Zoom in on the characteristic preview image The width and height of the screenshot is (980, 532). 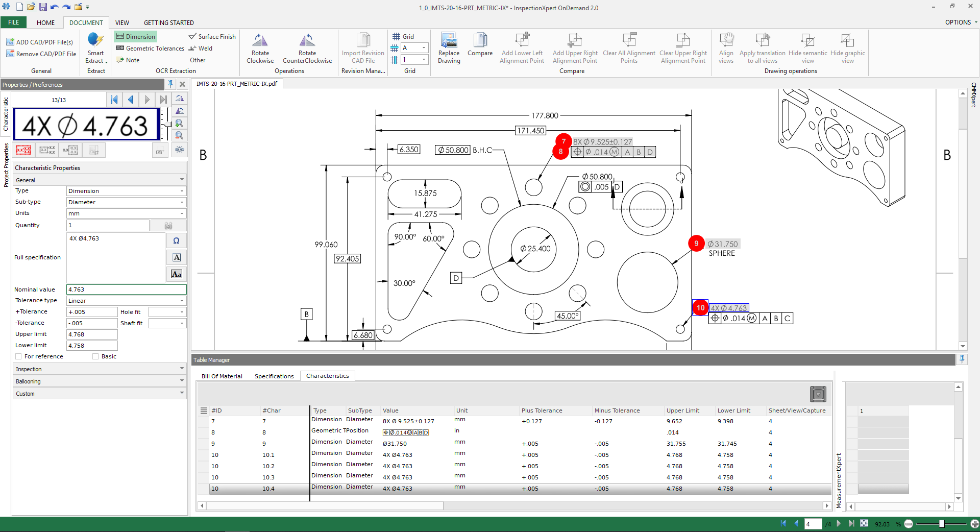click(x=180, y=123)
